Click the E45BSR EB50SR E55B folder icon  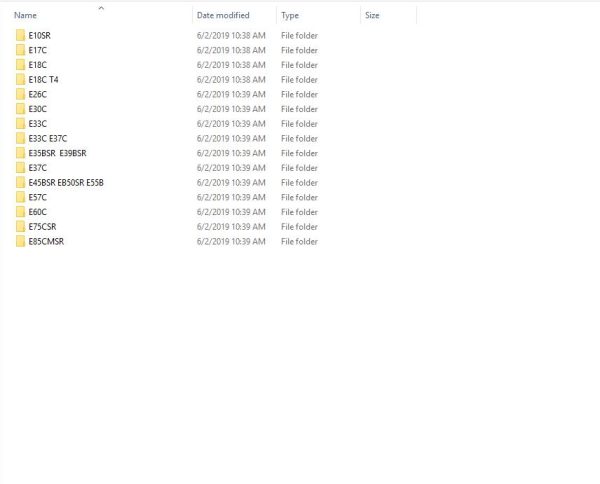(21, 183)
